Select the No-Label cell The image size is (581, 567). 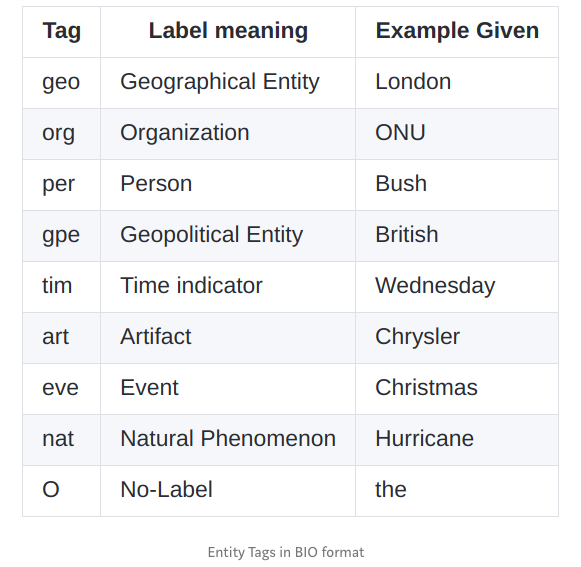click(x=228, y=491)
